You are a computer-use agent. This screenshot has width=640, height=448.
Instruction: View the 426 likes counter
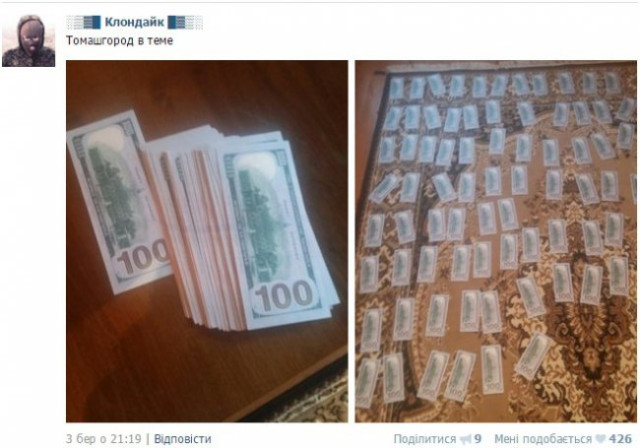point(620,439)
